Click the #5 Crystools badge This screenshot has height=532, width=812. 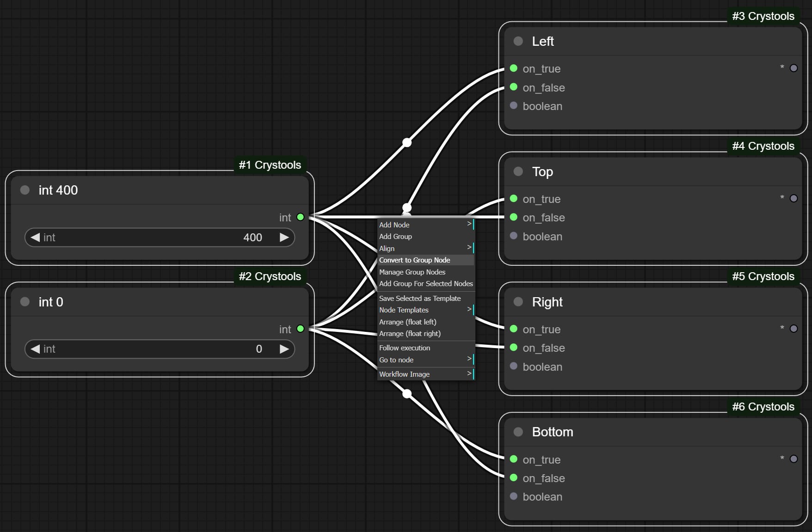tap(763, 276)
